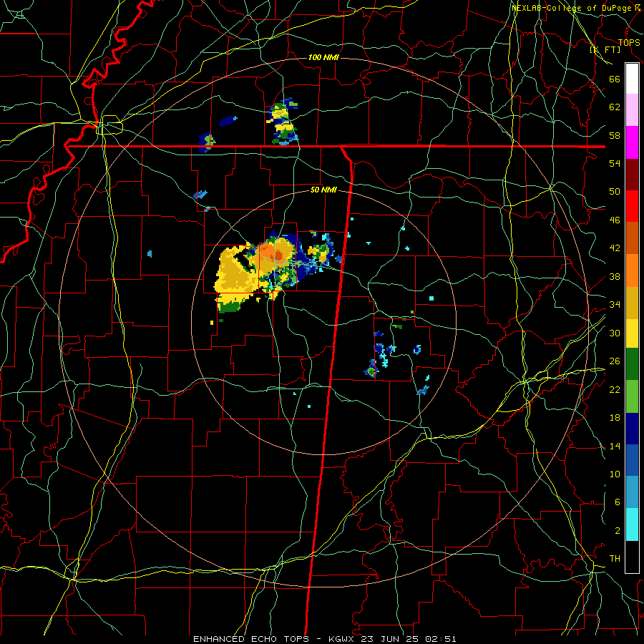The height and width of the screenshot is (644, 644).
Task: Click the large yellow echo region of the storm
Action: [x=238, y=274]
